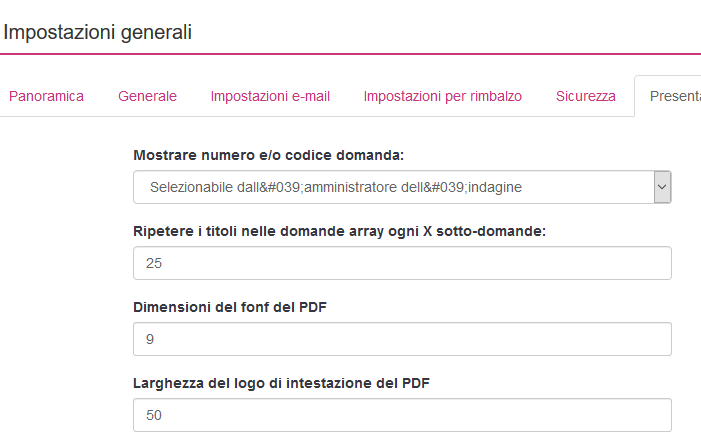This screenshot has height=433, width=701.
Task: Open the Sicurezza tab
Action: [x=585, y=96]
